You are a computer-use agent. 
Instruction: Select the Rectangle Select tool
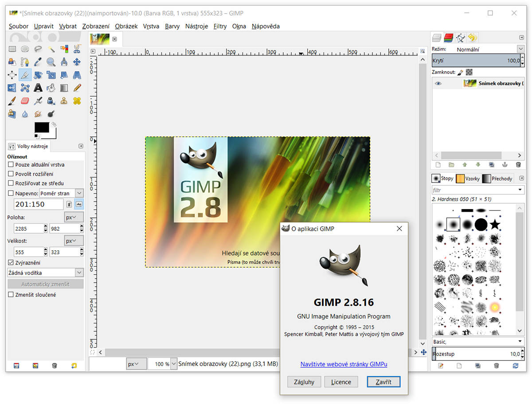pyautogui.click(x=12, y=49)
